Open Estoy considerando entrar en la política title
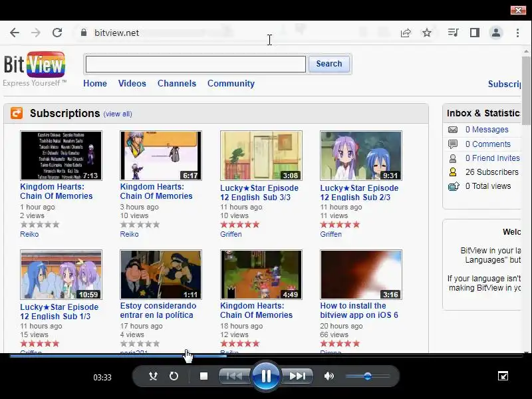 158,310
